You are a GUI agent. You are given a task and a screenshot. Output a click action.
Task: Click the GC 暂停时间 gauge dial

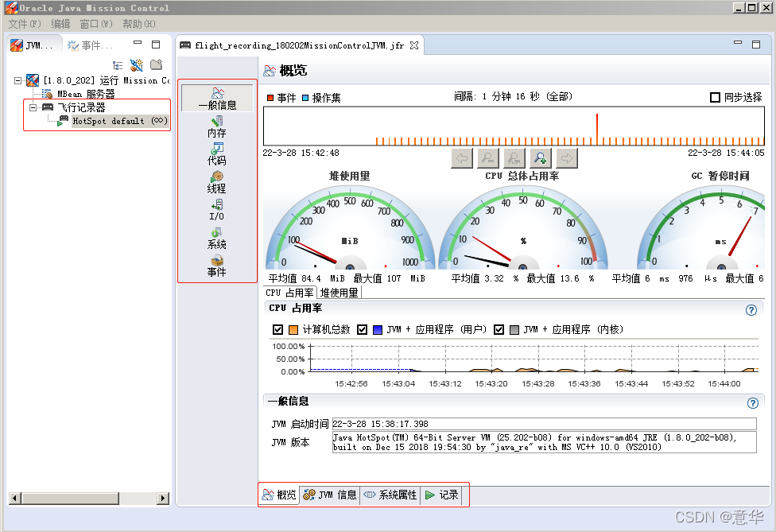coord(700,227)
